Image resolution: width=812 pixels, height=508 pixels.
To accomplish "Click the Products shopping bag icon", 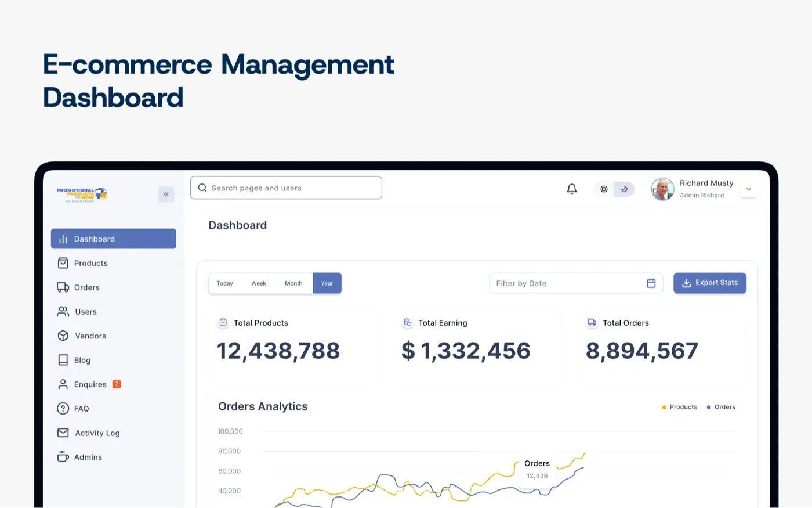I will click(x=63, y=263).
